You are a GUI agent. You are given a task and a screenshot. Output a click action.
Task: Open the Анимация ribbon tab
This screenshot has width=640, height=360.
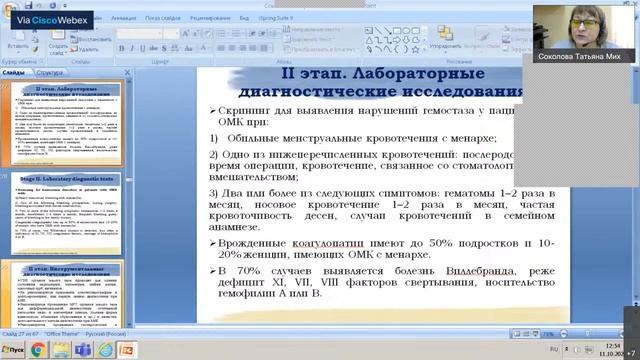coord(123,18)
